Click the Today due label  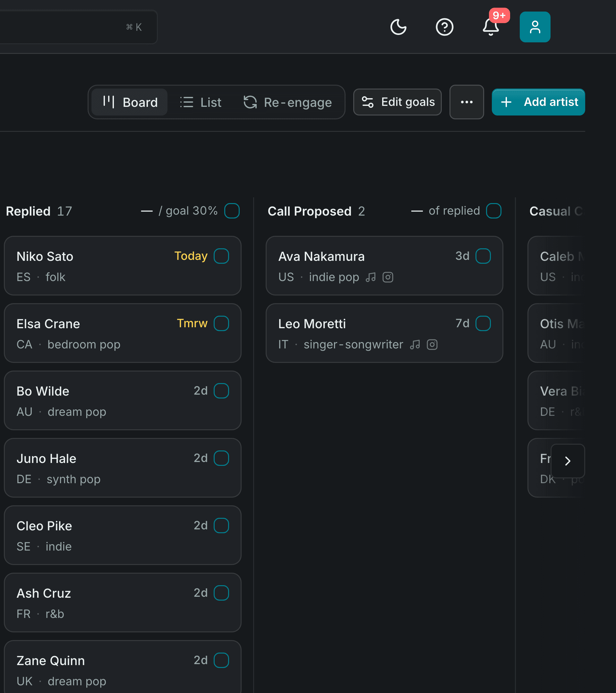(x=191, y=256)
